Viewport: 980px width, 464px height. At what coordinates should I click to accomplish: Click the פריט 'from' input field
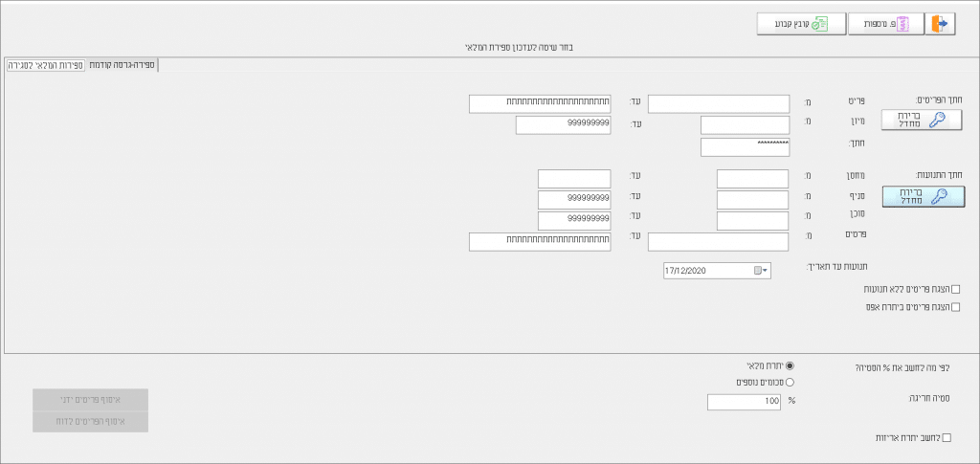718,103
